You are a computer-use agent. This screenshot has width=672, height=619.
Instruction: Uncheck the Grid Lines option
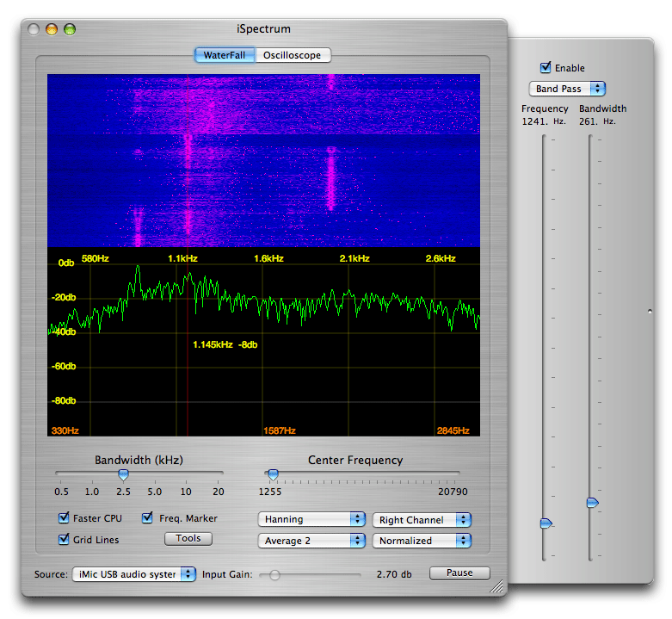pyautogui.click(x=64, y=540)
